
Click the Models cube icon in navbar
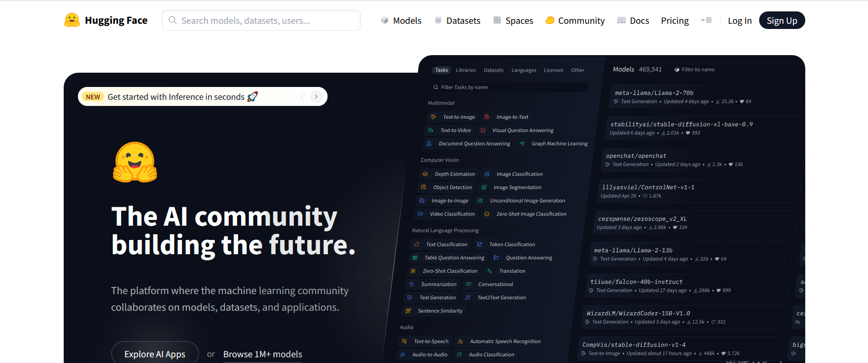(385, 20)
